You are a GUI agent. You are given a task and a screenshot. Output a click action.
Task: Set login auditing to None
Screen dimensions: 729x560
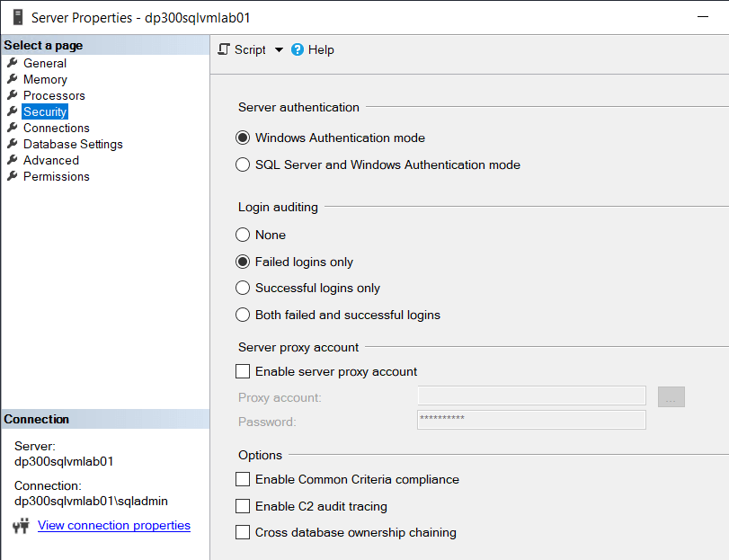tap(243, 235)
